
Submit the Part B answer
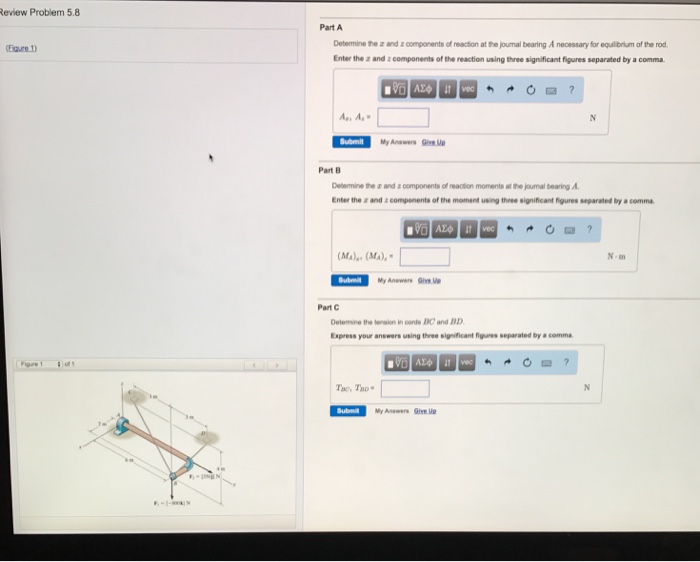350,280
